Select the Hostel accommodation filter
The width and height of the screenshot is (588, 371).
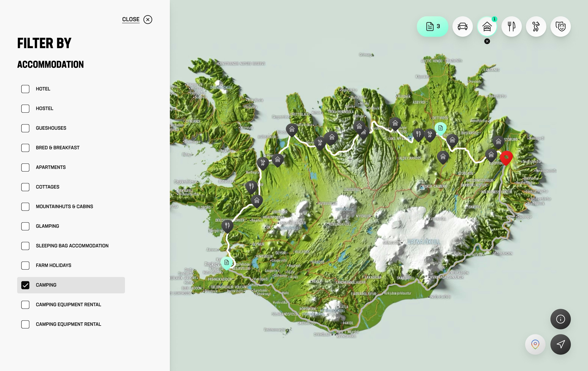click(x=25, y=108)
